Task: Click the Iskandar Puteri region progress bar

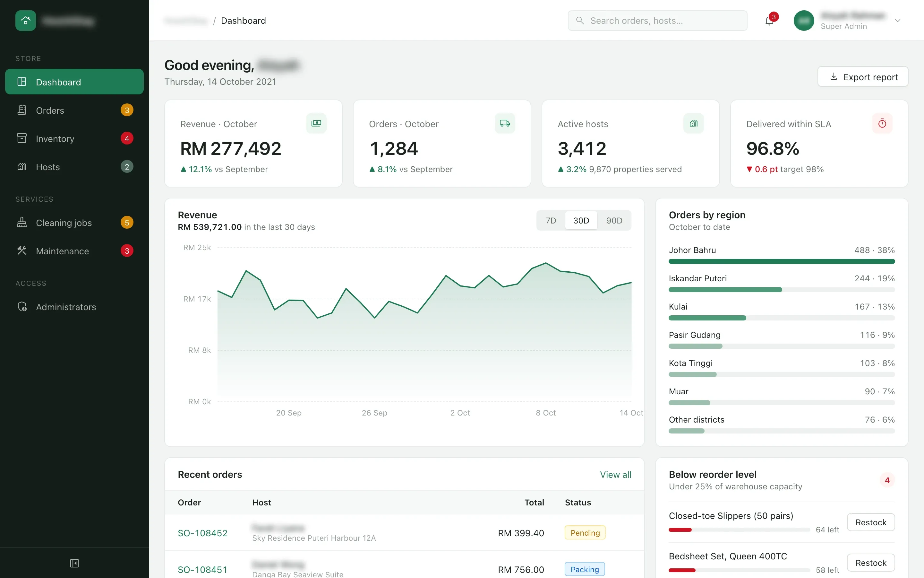Action: [782, 290]
